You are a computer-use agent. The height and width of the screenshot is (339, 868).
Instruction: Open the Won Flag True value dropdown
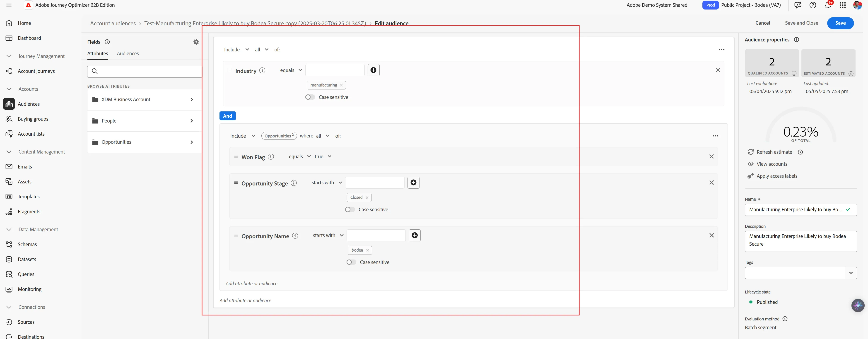point(323,156)
